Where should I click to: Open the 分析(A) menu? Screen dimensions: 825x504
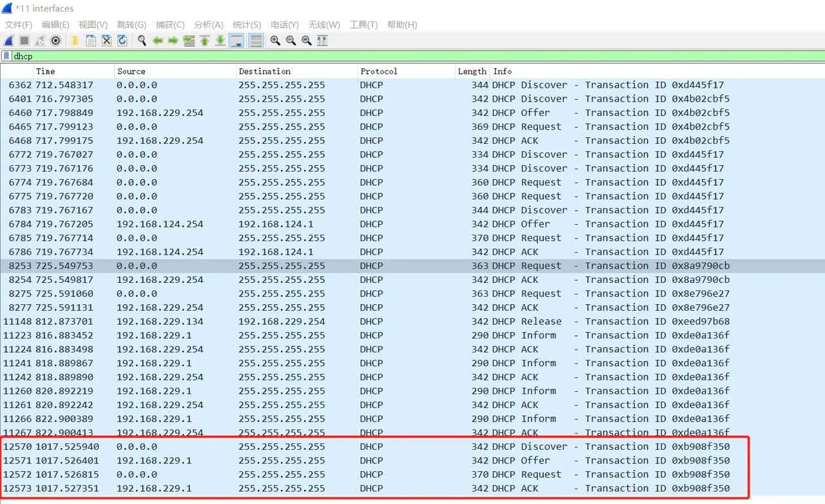pyautogui.click(x=208, y=24)
